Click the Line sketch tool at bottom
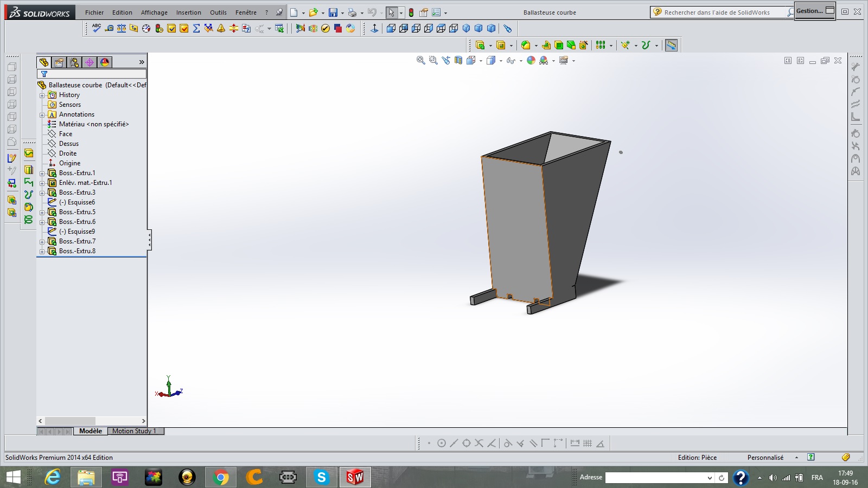Screen dimensions: 868x488 (x=454, y=443)
